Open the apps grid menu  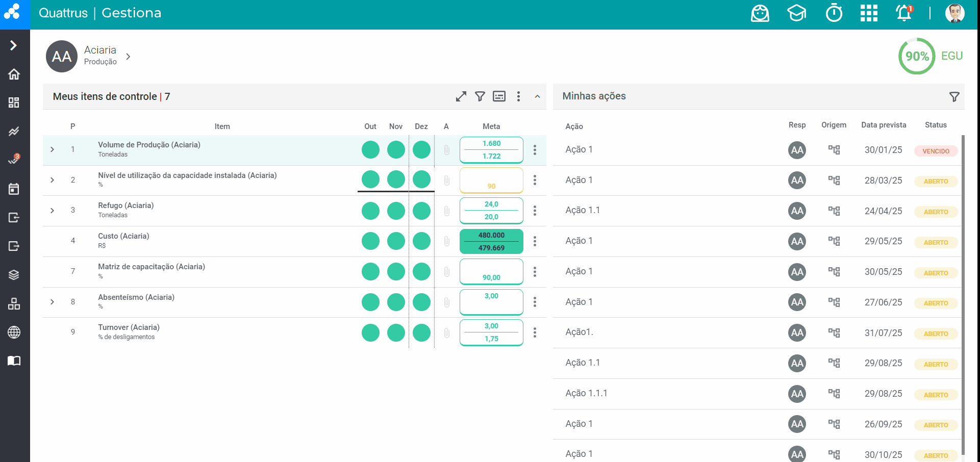point(869,13)
